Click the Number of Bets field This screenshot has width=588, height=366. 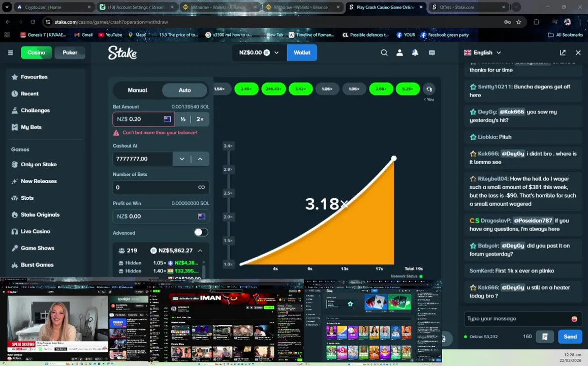click(x=161, y=187)
